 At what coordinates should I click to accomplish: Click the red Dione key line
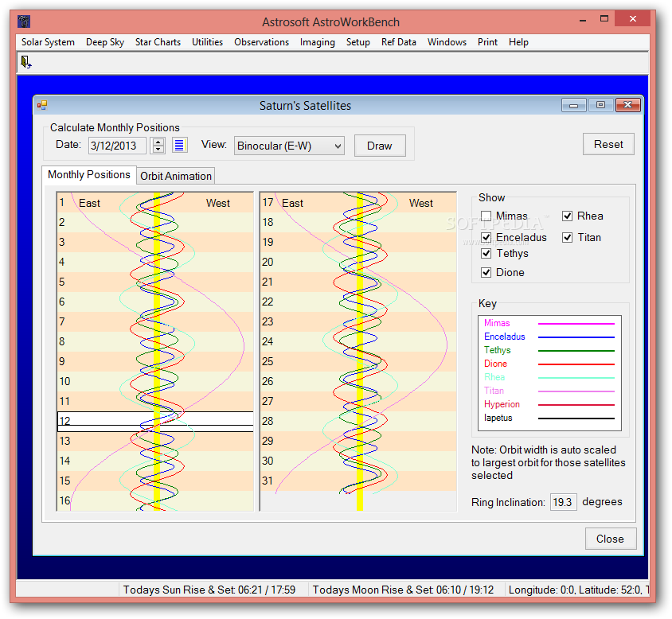(x=576, y=364)
